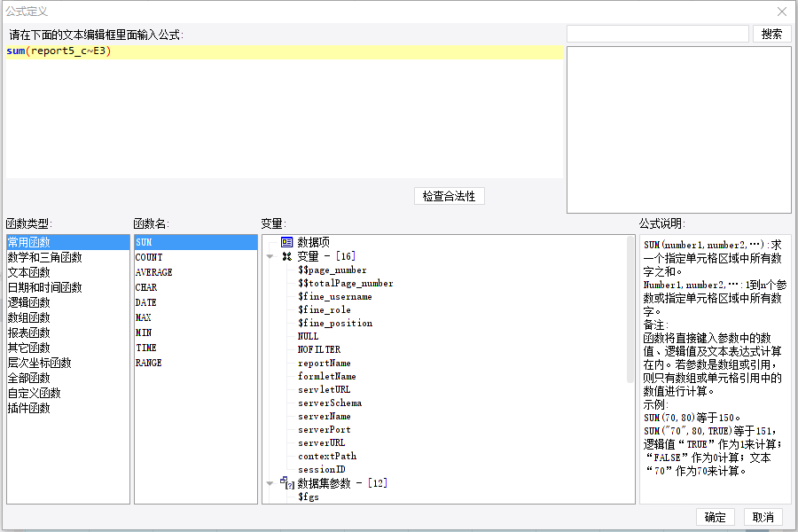Select the 数据项 tree item

click(x=314, y=242)
